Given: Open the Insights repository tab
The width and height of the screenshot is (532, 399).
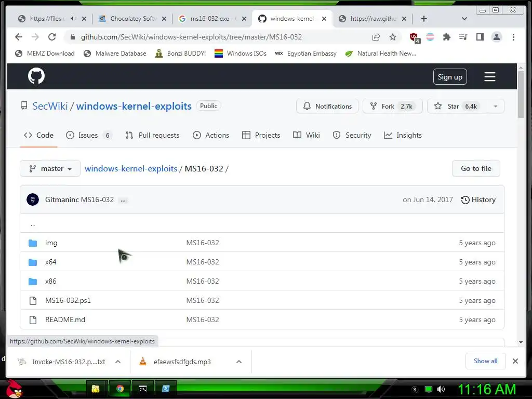Looking at the screenshot, I should tap(403, 136).
